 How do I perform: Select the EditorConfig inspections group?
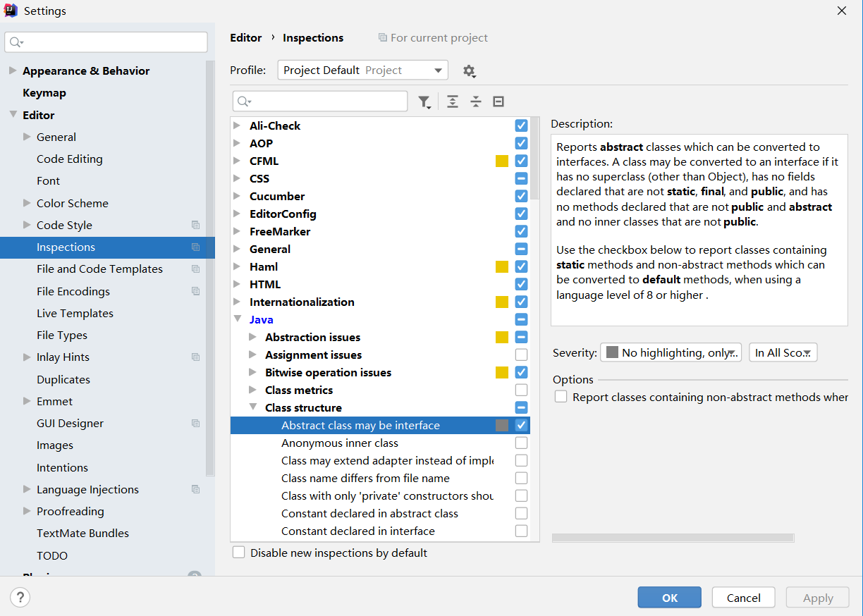click(283, 214)
